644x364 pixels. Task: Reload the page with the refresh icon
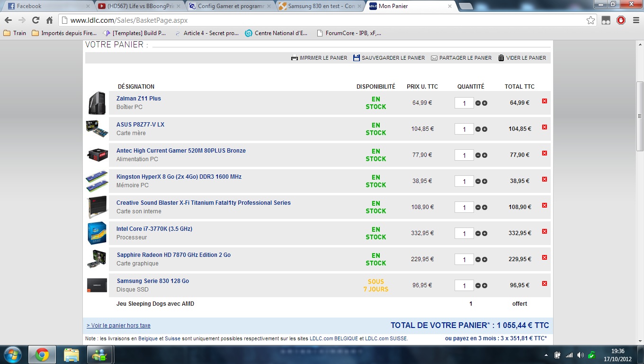point(36,20)
